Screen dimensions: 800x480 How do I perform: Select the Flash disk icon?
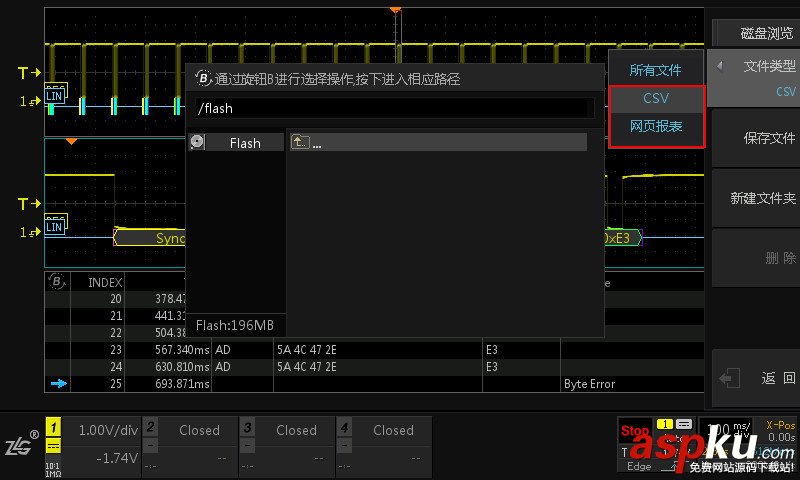(197, 143)
